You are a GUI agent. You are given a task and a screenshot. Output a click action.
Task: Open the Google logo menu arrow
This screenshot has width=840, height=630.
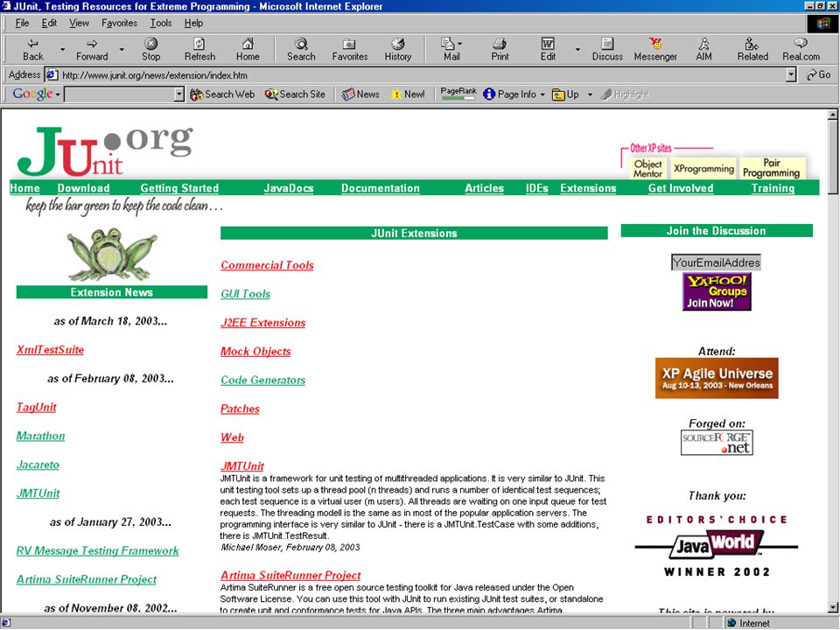click(58, 94)
